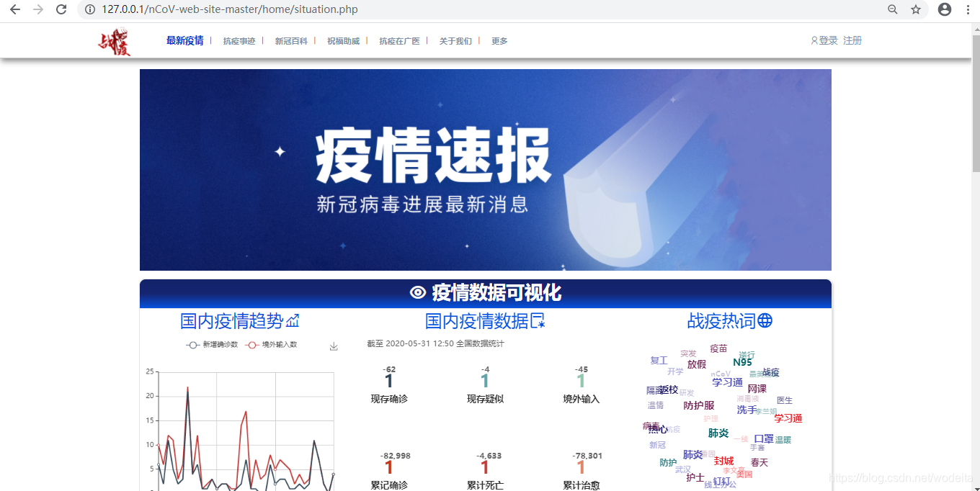Open the 最新疫情 nav item
The height and width of the screenshot is (491, 980).
point(185,41)
